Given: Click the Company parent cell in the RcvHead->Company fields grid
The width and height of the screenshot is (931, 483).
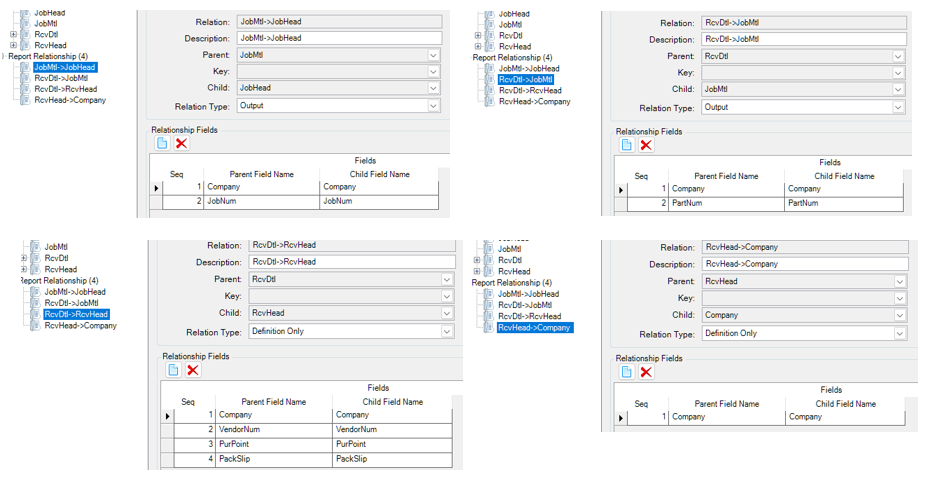Looking at the screenshot, I should 727,417.
